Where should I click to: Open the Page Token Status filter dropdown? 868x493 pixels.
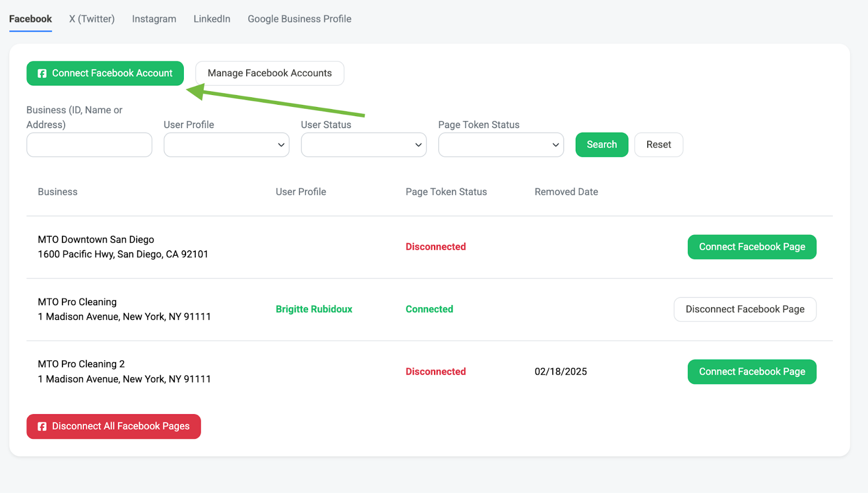point(501,145)
